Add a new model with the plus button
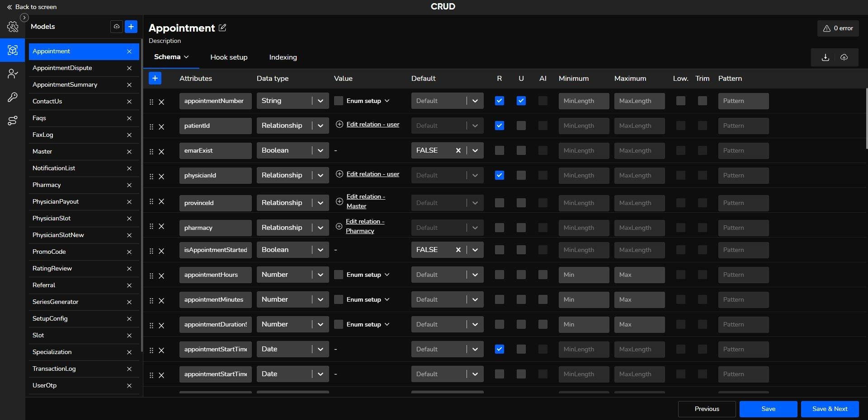Image resolution: width=868 pixels, height=420 pixels. click(x=131, y=27)
